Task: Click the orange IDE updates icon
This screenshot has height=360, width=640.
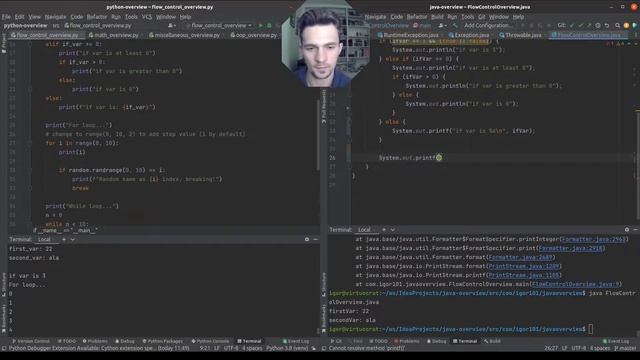Action: point(626,25)
